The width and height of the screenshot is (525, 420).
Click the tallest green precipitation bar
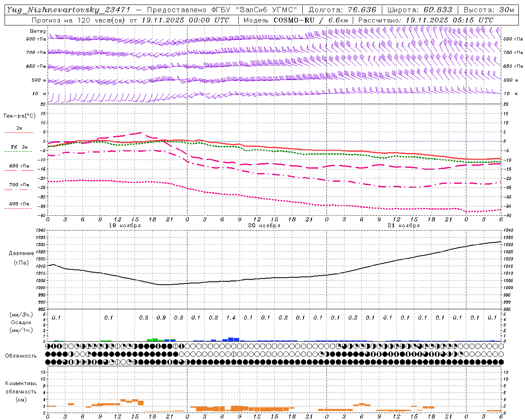[155, 340]
